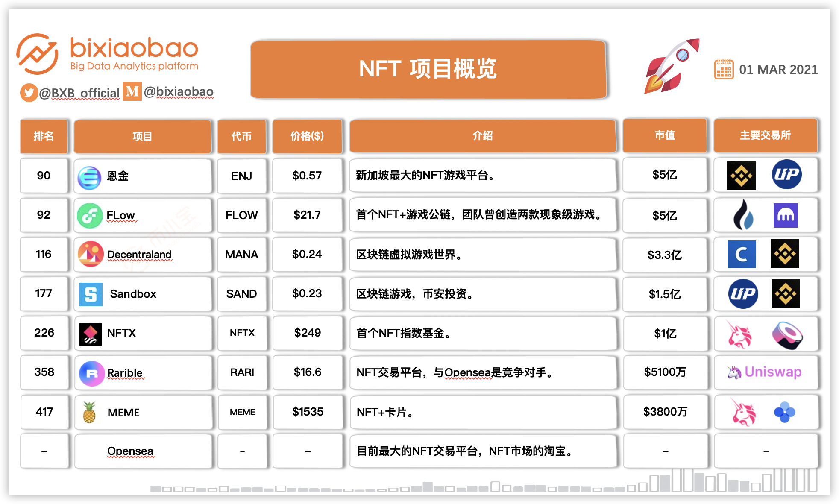Click the Sandbox S logo
Image resolution: width=839 pixels, height=504 pixels.
point(91,294)
